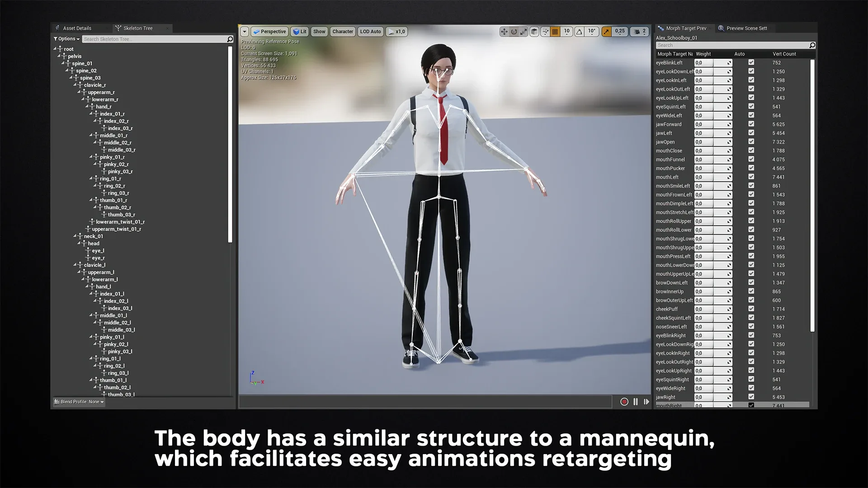The image size is (868, 488).
Task: Select the scale gizmo tool
Action: (524, 32)
